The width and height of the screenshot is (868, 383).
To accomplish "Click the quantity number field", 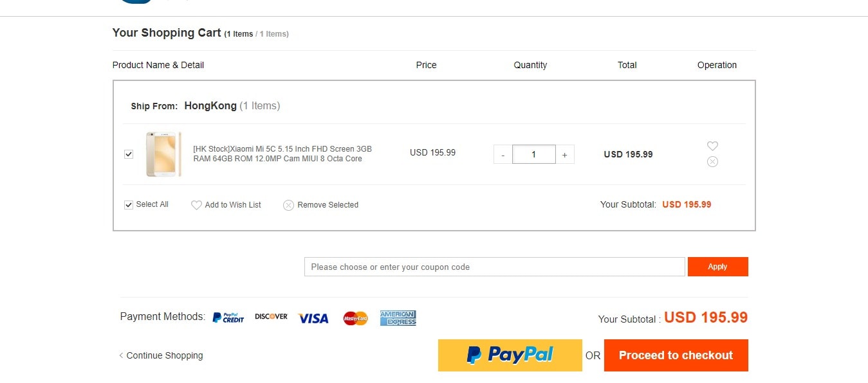I will [534, 154].
